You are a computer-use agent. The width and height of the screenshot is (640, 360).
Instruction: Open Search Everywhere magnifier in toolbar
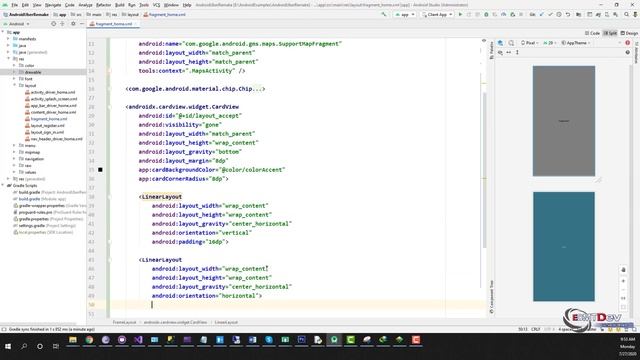click(627, 14)
